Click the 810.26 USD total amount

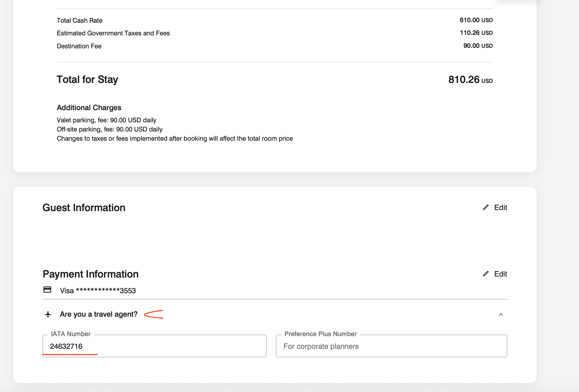(x=470, y=80)
